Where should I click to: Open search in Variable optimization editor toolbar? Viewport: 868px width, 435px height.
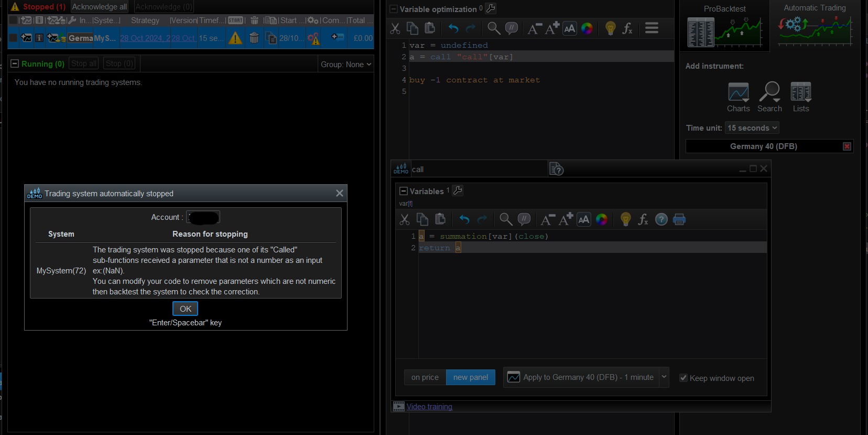coord(494,28)
